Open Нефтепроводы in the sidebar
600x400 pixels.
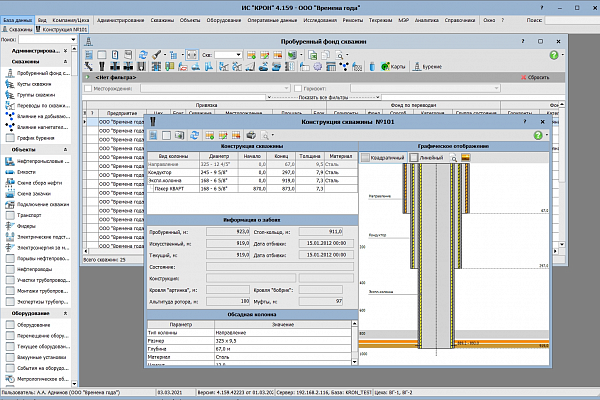click(x=29, y=269)
